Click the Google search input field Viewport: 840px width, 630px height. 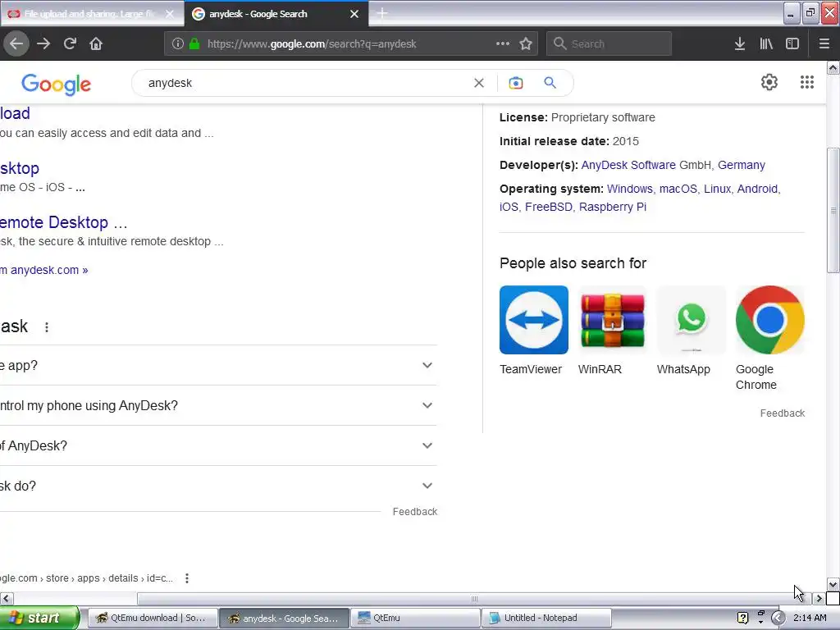tap(305, 83)
